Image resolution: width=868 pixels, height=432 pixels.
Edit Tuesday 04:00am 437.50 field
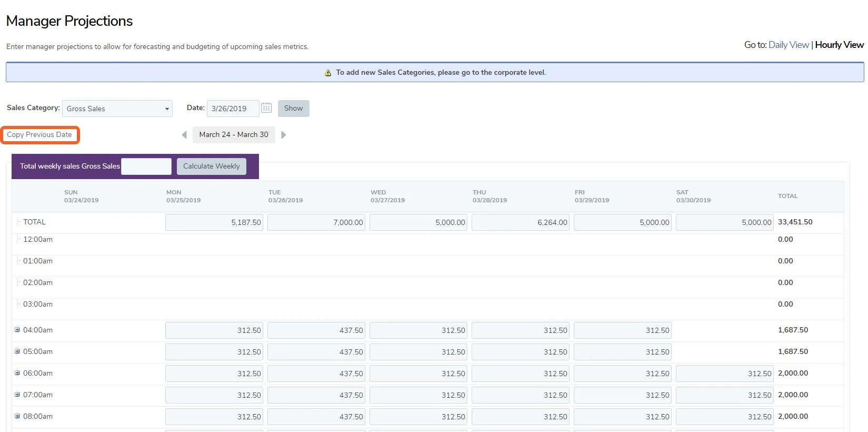coord(316,330)
